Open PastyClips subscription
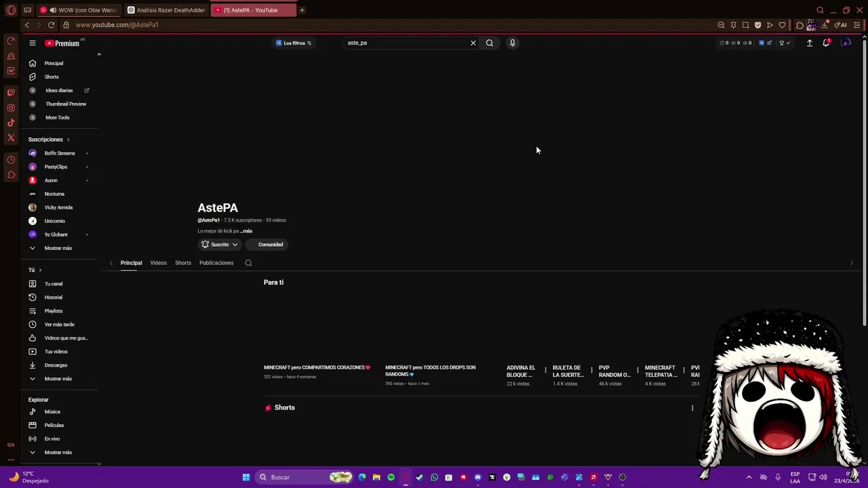Screen dimensions: 868x488 56,167
